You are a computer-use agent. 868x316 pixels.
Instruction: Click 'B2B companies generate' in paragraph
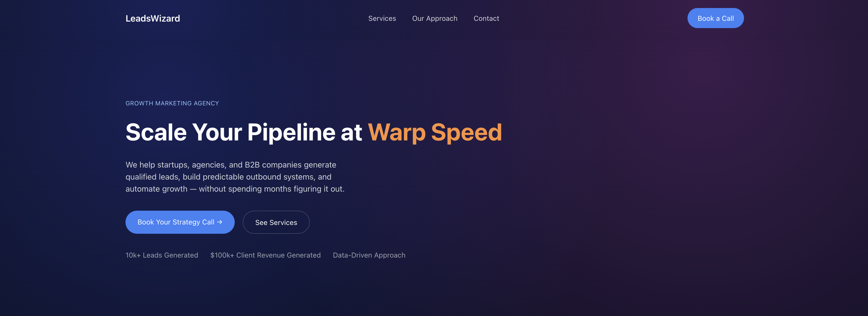click(290, 165)
